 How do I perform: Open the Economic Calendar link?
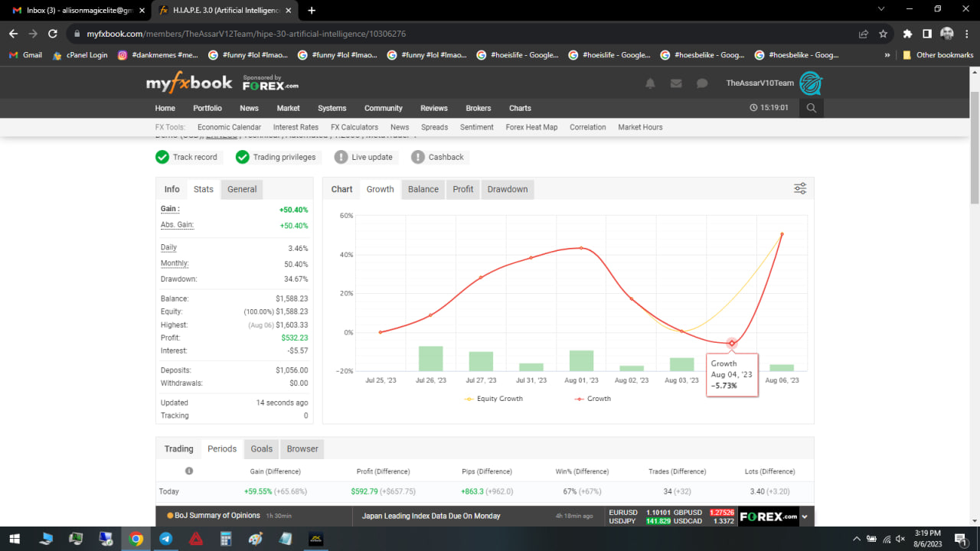229,127
